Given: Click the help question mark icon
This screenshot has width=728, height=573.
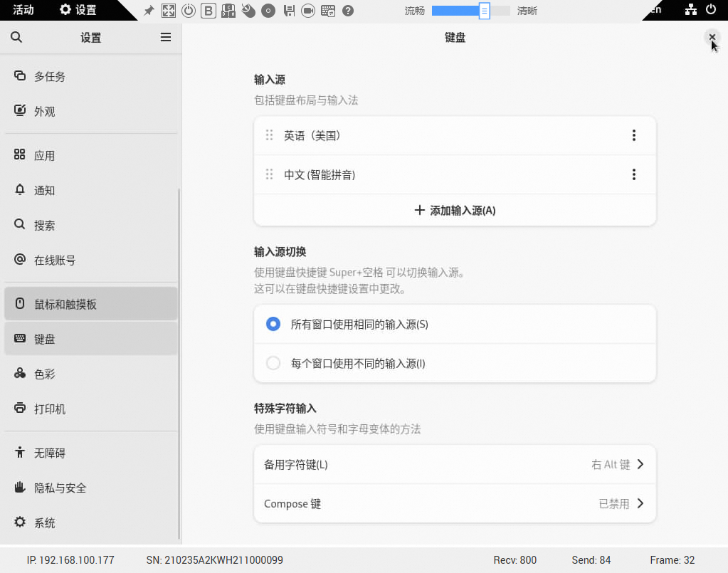Looking at the screenshot, I should click(x=348, y=11).
